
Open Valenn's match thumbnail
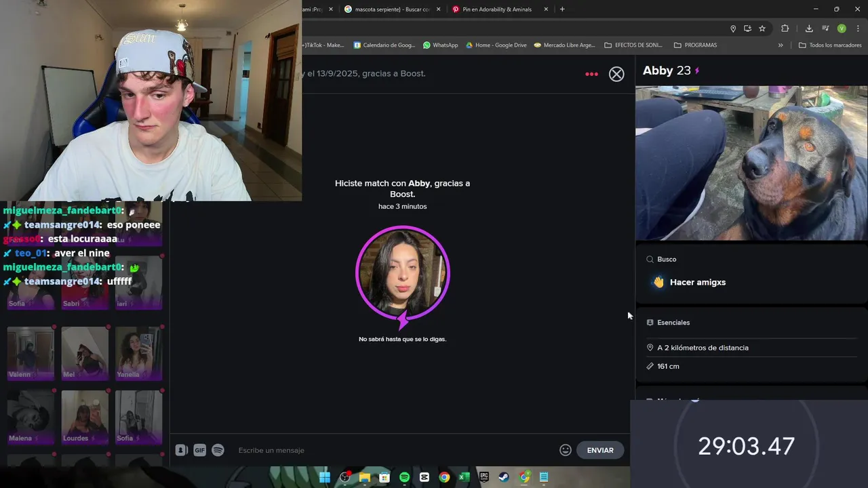(31, 354)
